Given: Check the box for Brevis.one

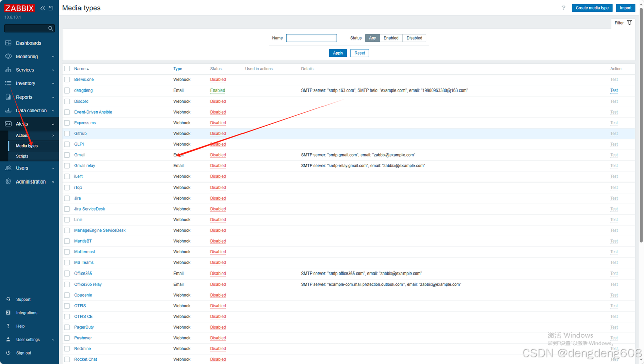Looking at the screenshot, I should click(x=67, y=79).
